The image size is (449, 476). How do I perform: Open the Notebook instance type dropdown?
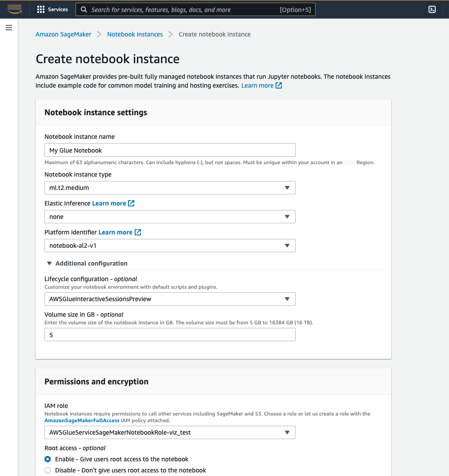click(170, 188)
